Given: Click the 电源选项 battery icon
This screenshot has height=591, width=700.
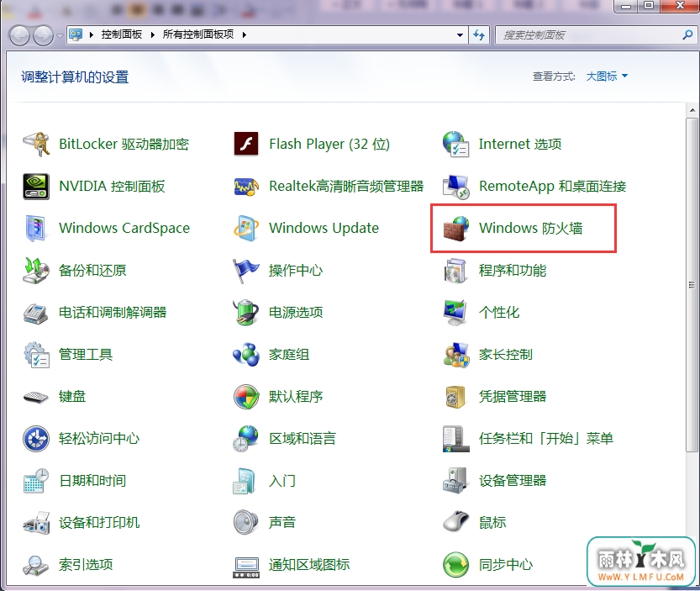Looking at the screenshot, I should tap(246, 312).
